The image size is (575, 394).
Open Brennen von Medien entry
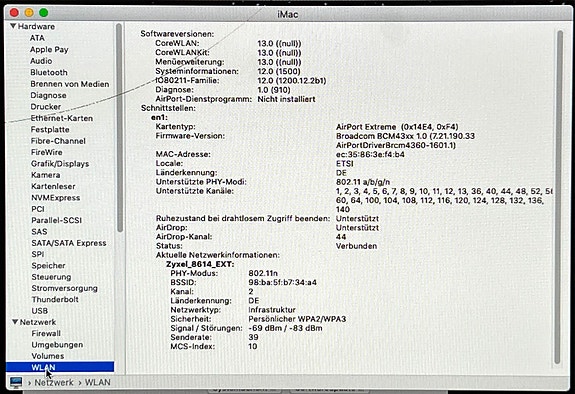(70, 84)
